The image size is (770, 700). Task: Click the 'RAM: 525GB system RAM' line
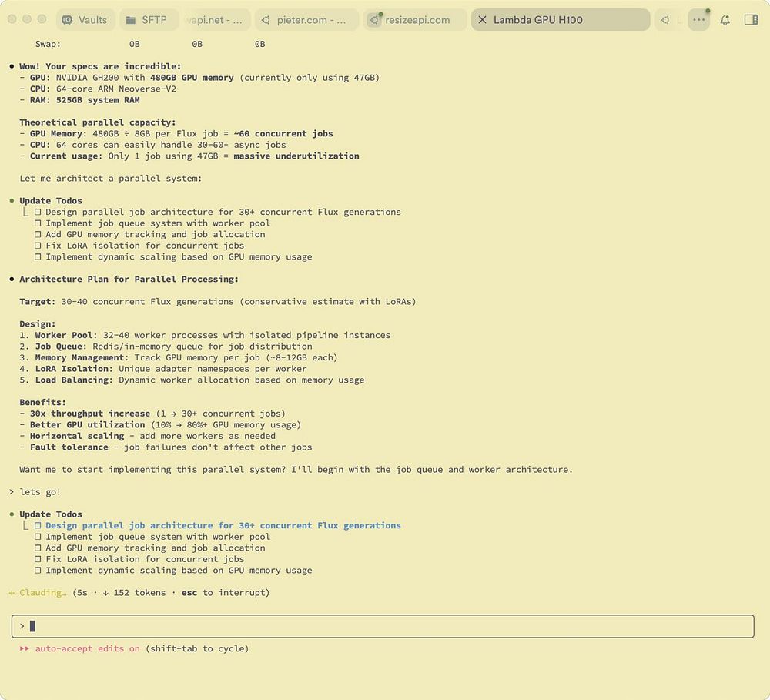pos(79,100)
